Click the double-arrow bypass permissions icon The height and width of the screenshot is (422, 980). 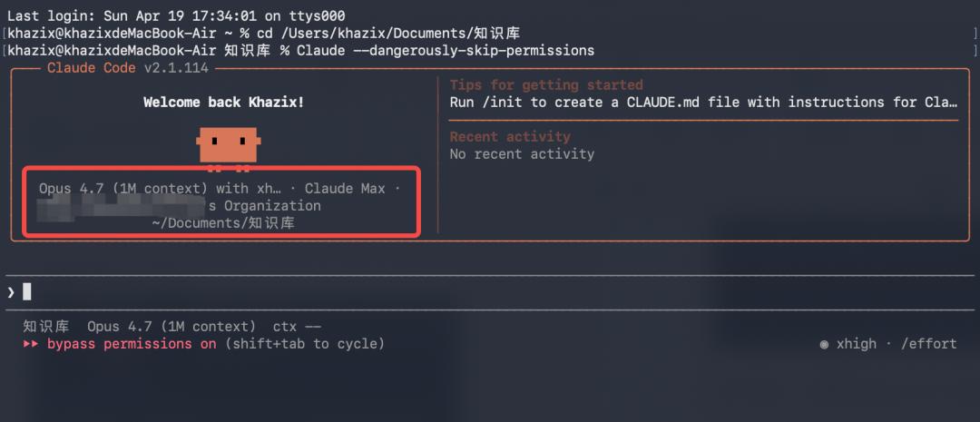[31, 344]
